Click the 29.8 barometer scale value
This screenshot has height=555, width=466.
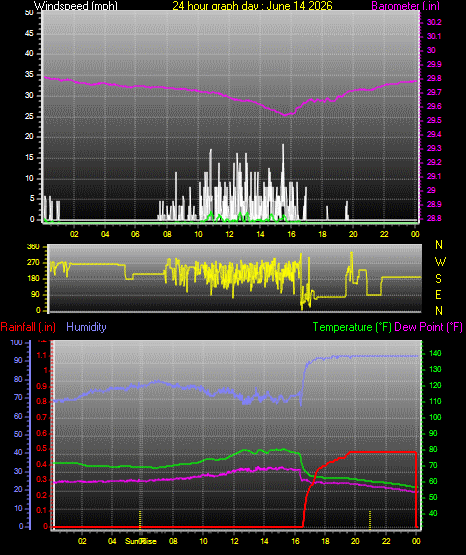click(434, 78)
